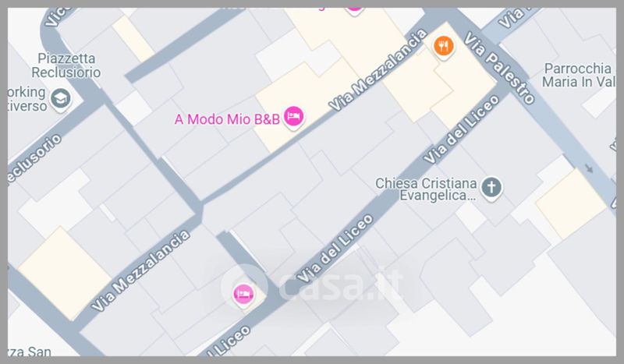The height and width of the screenshot is (364, 624).
Task: Click the Parrocchia Maria In Val label
Action: click(x=579, y=75)
